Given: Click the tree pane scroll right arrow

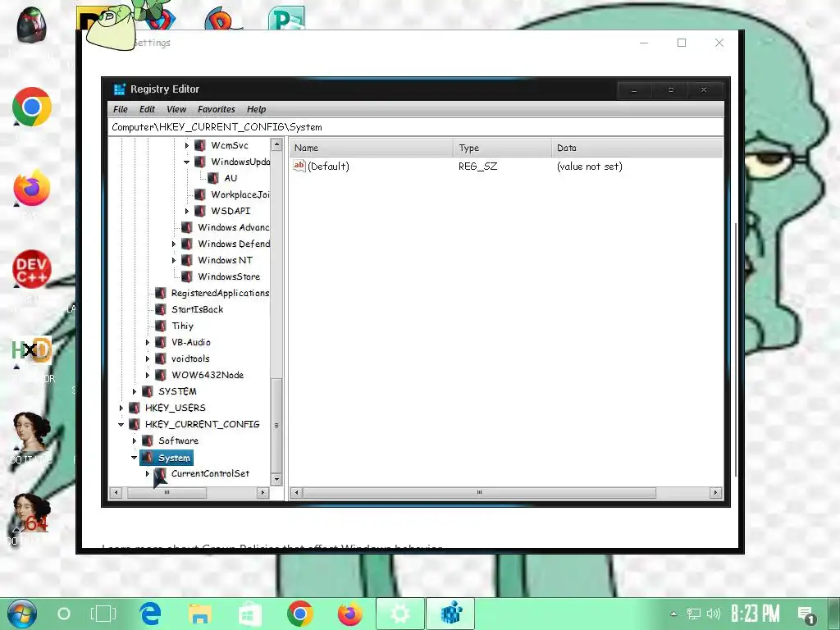Looking at the screenshot, I should [262, 492].
